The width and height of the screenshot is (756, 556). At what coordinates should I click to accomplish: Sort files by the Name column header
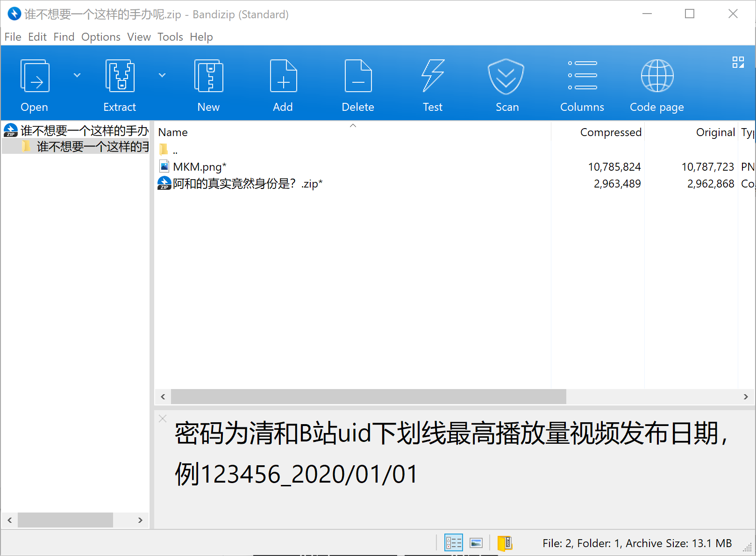pos(173,132)
